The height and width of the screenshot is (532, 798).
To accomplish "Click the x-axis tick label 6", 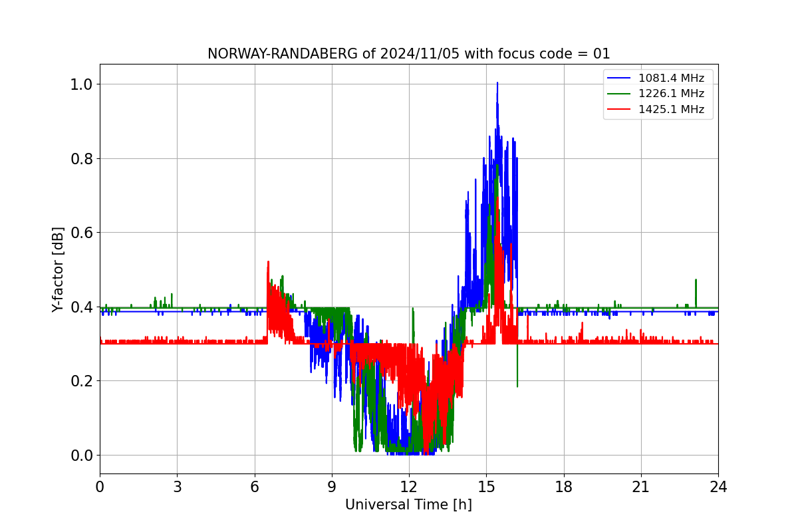I will [254, 487].
